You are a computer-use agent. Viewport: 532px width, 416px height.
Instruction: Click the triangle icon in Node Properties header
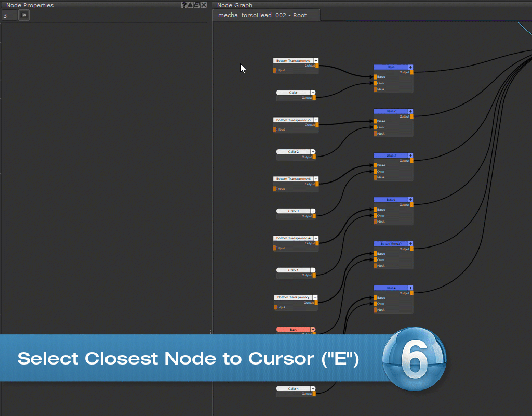tap(190, 5)
